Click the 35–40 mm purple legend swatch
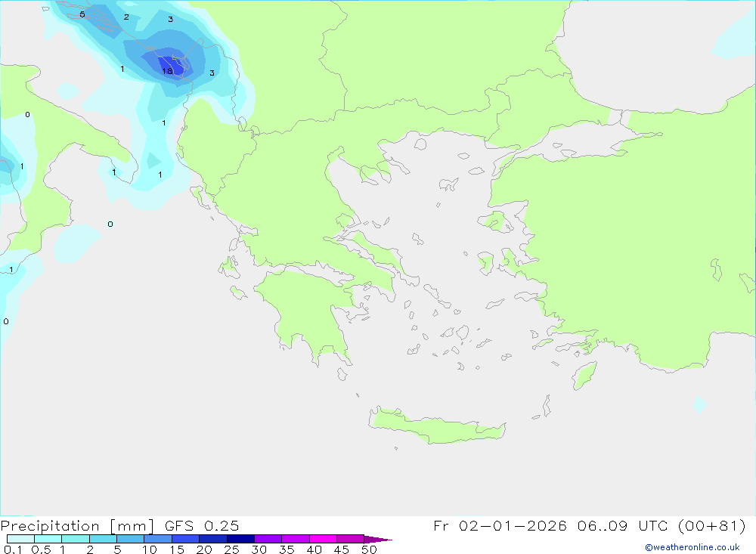 click(295, 539)
